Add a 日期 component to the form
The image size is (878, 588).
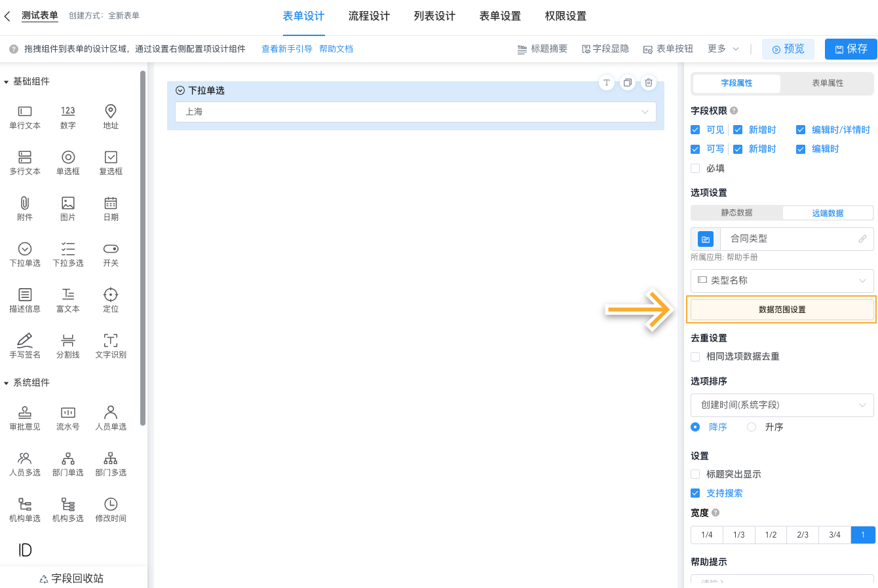point(110,208)
